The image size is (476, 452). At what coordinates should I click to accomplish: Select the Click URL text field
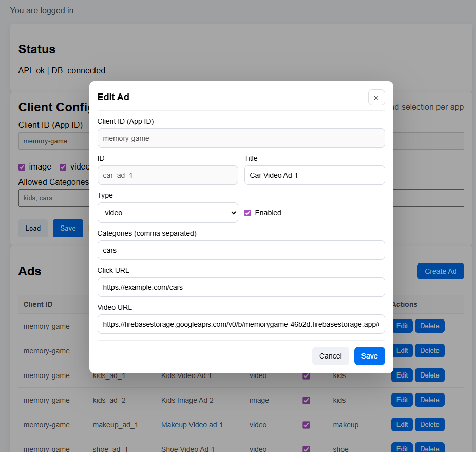[241, 287]
